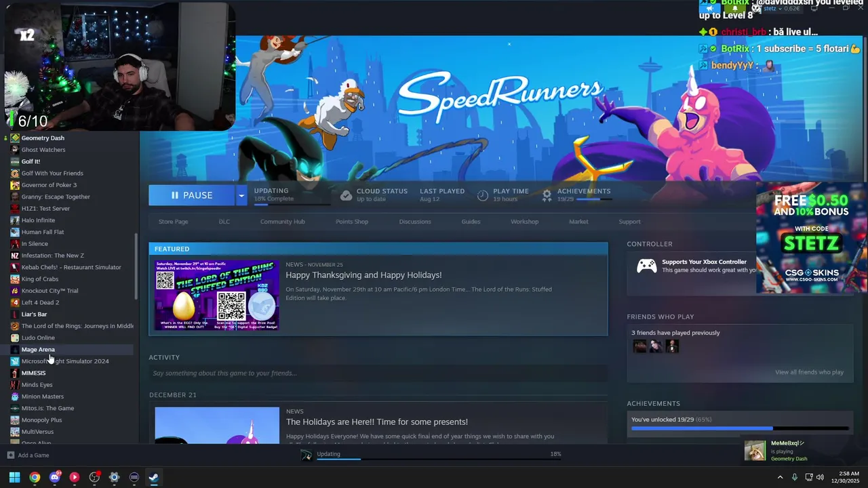Click the activity comment input field
The image size is (868, 488).
(378, 373)
